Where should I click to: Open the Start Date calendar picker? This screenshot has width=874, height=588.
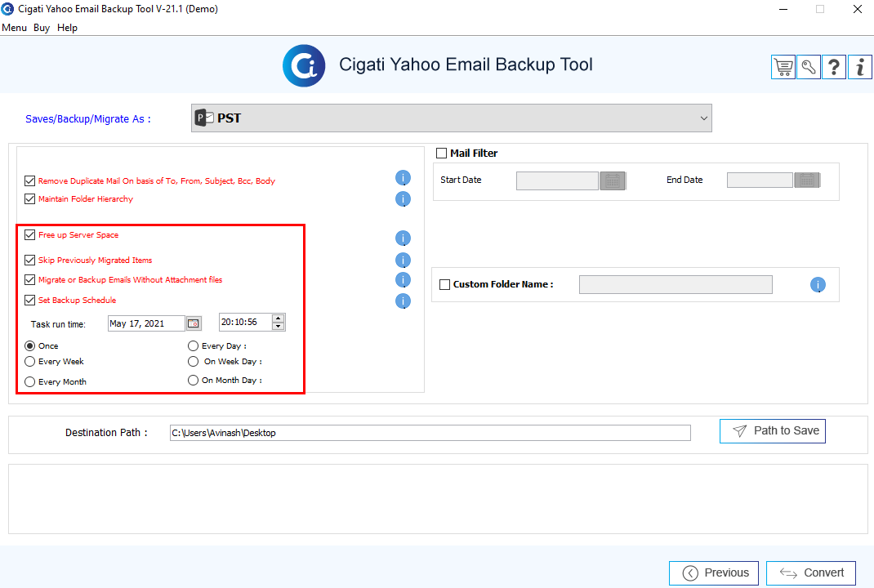click(613, 180)
